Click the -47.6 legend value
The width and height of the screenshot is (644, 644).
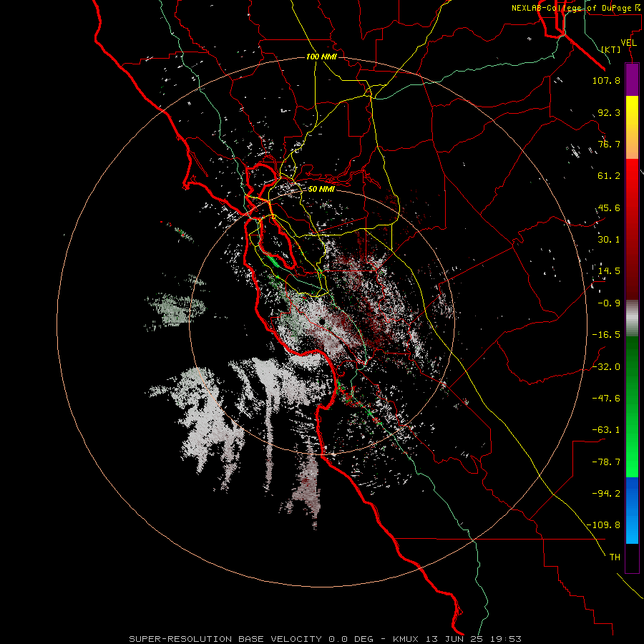point(606,399)
